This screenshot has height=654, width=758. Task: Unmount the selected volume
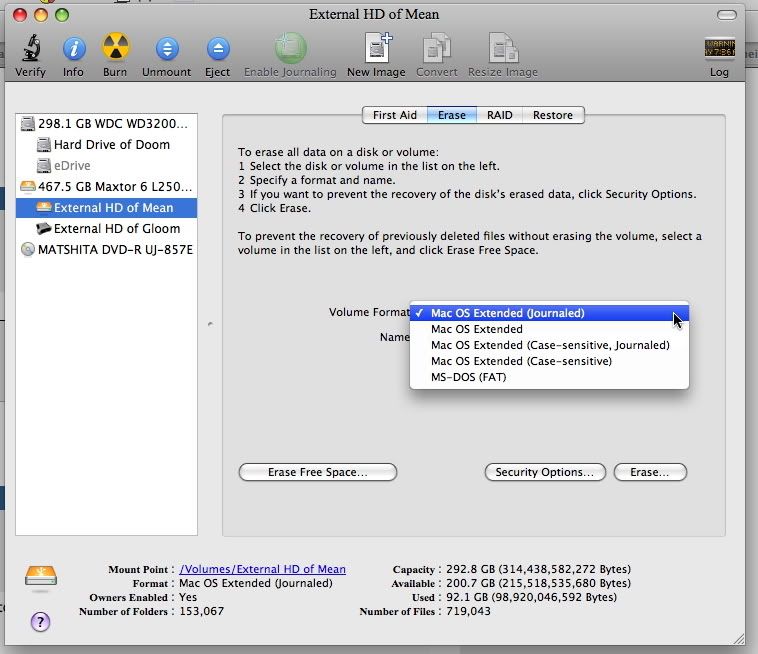tap(167, 49)
